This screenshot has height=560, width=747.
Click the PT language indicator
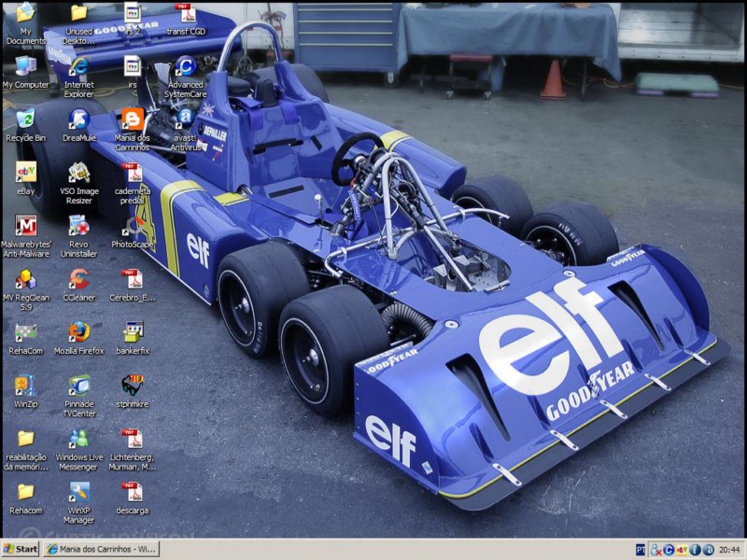click(641, 550)
